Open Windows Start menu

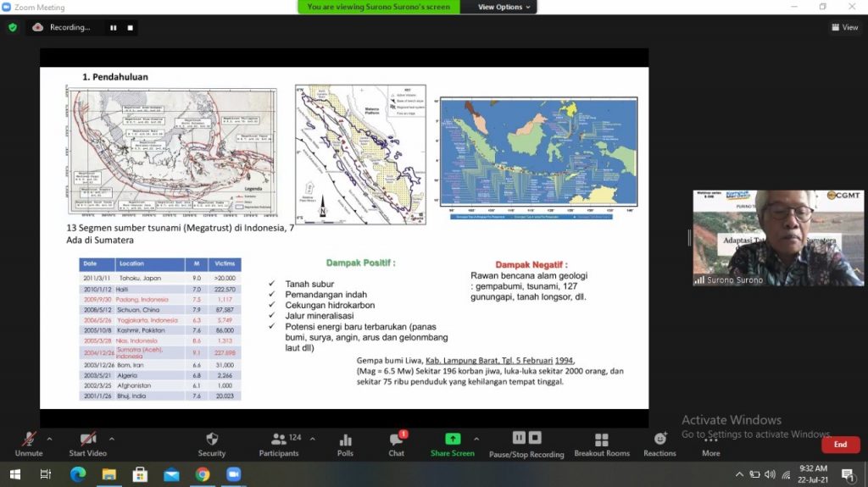(x=15, y=474)
